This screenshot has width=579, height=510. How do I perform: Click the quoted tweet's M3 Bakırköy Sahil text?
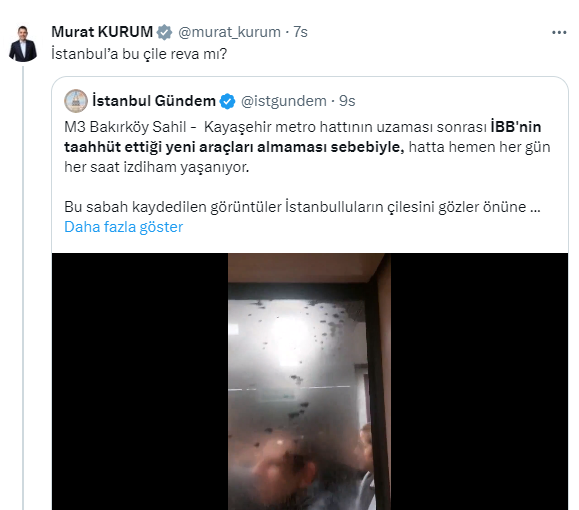pyautogui.click(x=125, y=127)
